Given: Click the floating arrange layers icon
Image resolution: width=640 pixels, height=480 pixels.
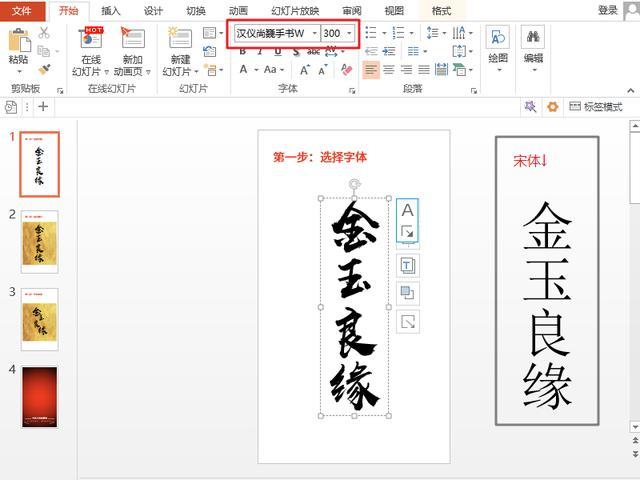Looking at the screenshot, I should [407, 293].
